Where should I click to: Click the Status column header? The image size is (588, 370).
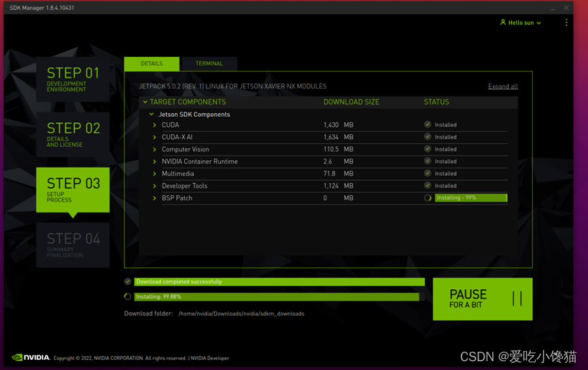pyautogui.click(x=436, y=102)
